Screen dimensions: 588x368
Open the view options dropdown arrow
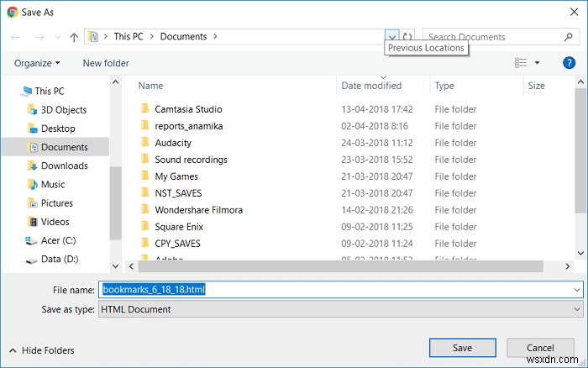tap(537, 63)
